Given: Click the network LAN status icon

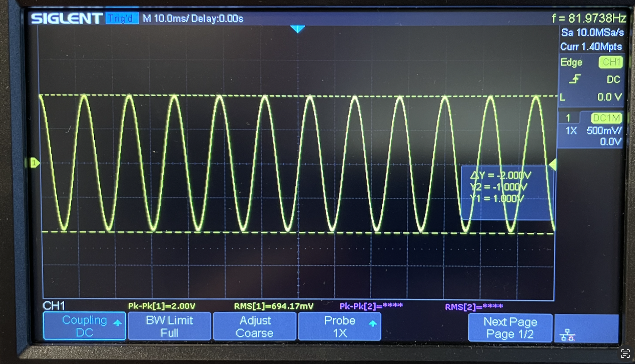Looking at the screenshot, I should point(567,335).
